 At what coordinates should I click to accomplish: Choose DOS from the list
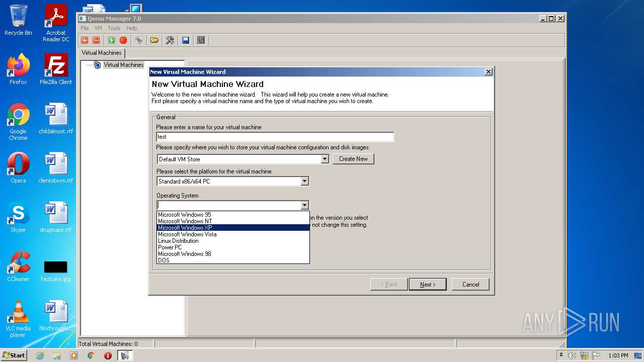click(x=233, y=260)
